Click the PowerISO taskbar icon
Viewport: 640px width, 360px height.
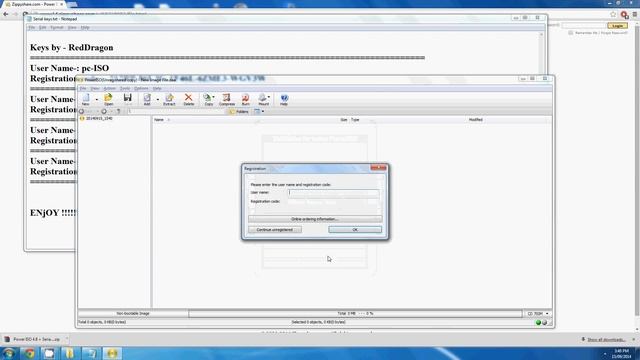(x=112, y=353)
